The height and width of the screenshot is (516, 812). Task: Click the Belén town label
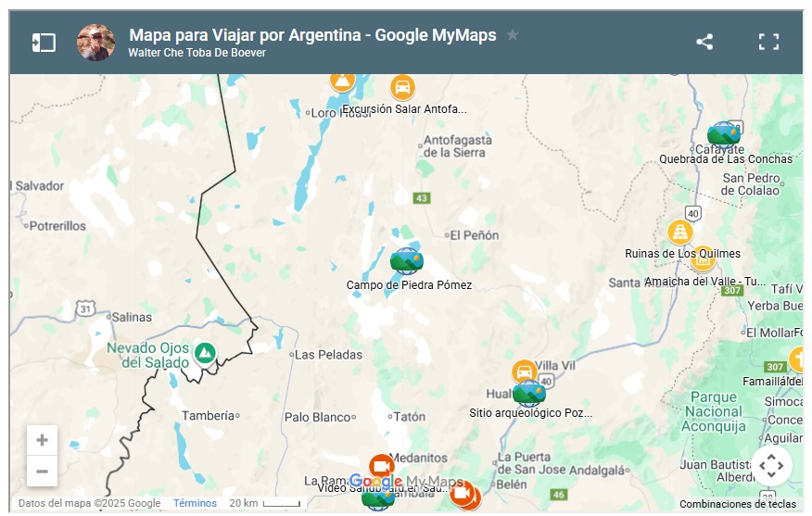(x=511, y=485)
